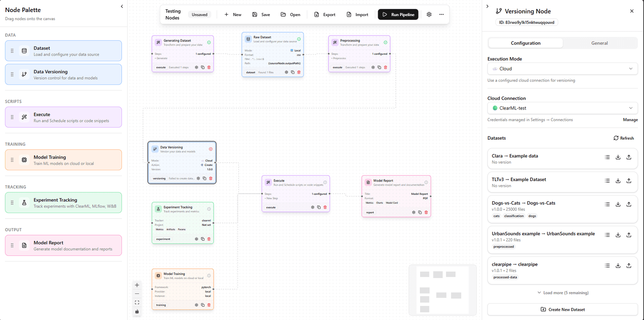The image size is (644, 320).
Task: Open the more options ellipsis menu
Action: 442,14
